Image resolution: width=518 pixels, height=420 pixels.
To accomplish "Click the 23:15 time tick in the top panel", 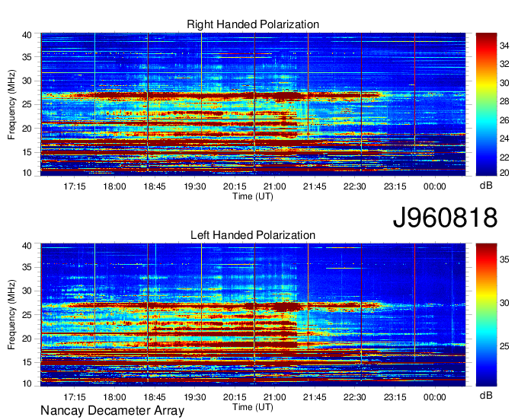I will (395, 186).
